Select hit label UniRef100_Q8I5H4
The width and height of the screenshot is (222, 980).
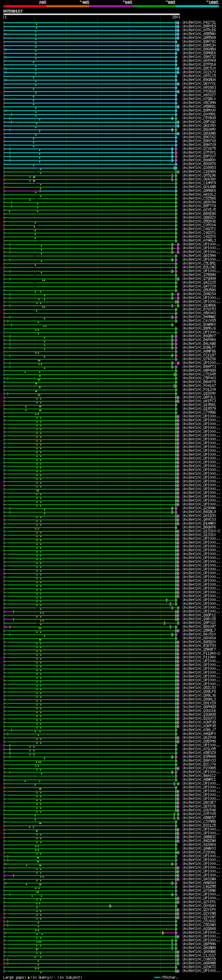tap(199, 256)
